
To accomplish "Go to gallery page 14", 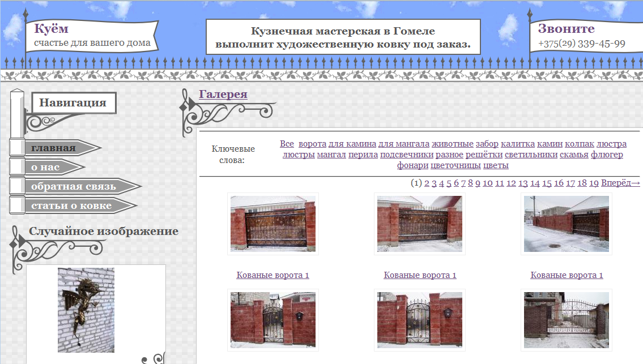I will [535, 183].
